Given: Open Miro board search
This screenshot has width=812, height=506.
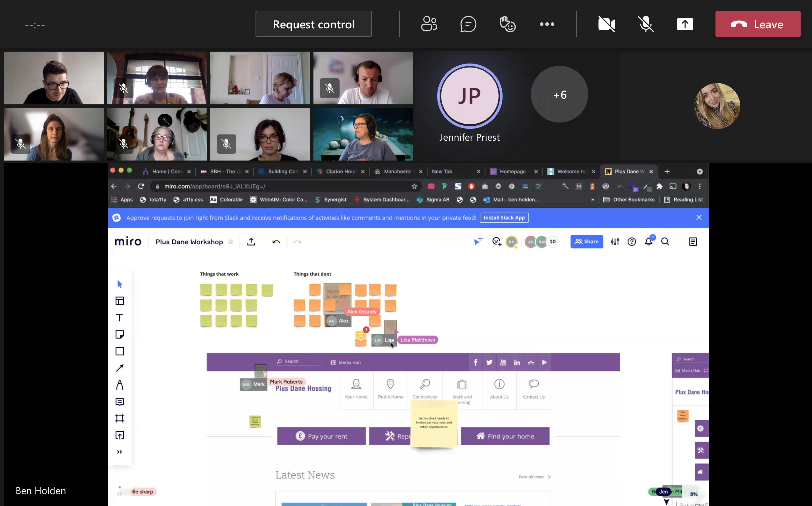Looking at the screenshot, I should (665, 241).
